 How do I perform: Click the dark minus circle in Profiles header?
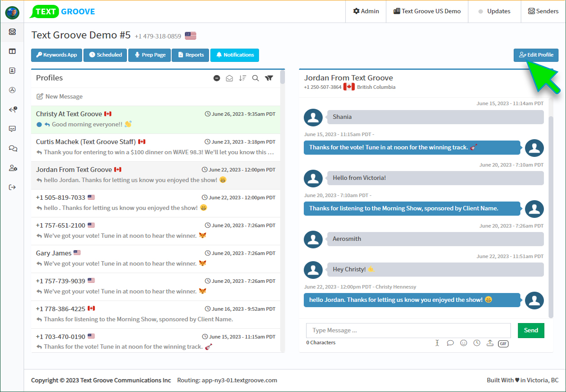click(217, 78)
